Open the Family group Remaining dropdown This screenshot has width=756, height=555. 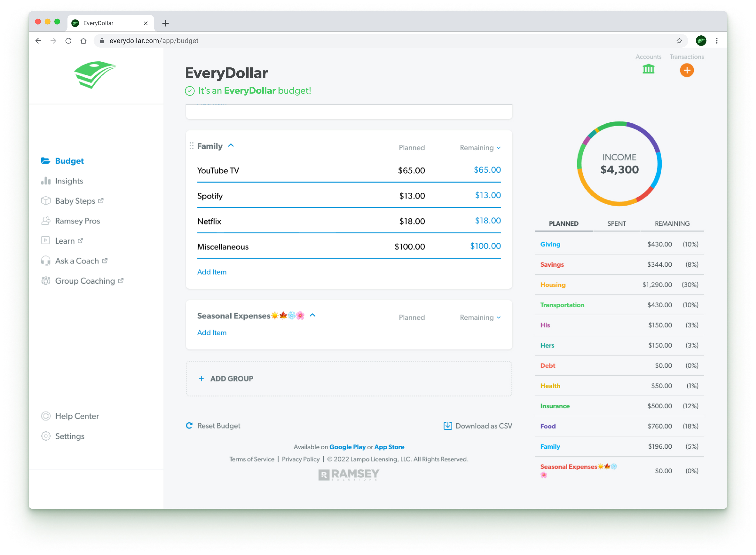click(x=480, y=148)
